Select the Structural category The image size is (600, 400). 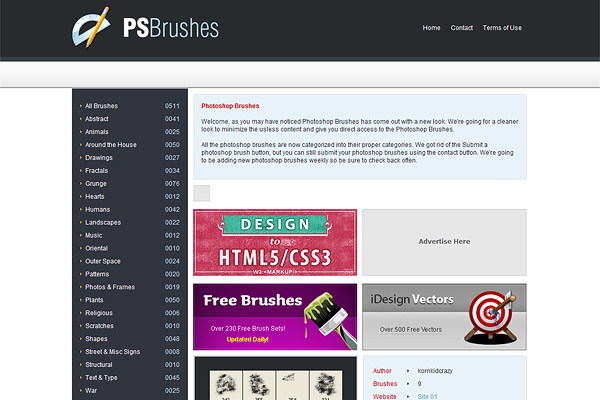click(x=99, y=365)
